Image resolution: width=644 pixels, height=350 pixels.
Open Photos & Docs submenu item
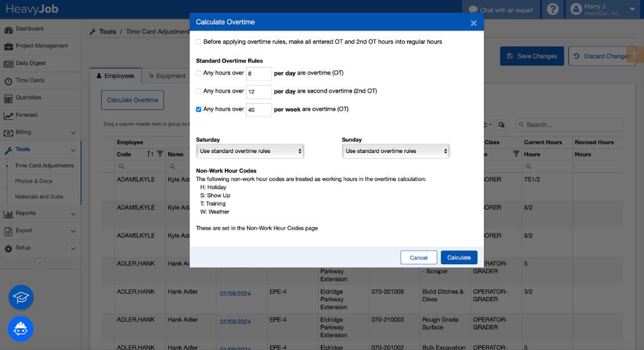[34, 181]
